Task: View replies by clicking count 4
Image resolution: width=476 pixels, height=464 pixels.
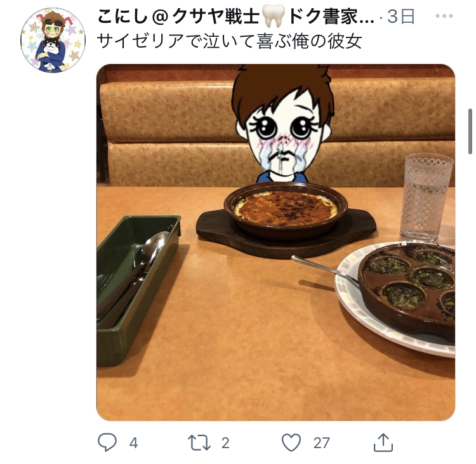Action: pyautogui.click(x=133, y=443)
